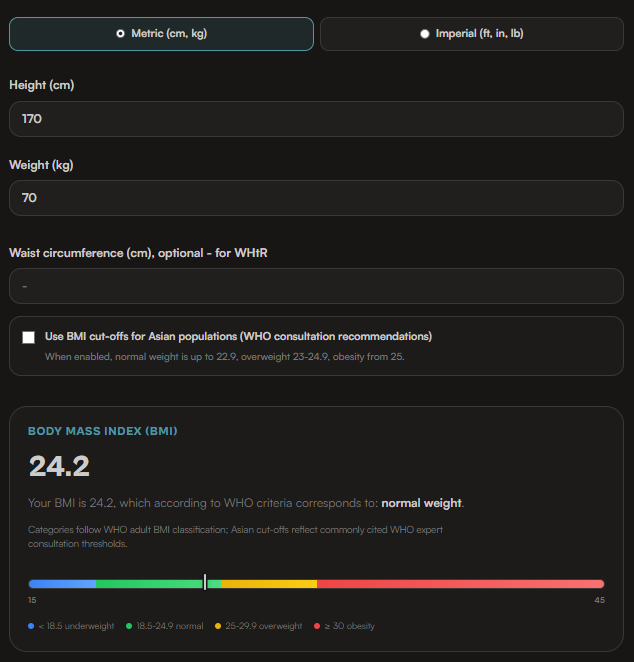
Task: Click the red obesity legend dot
Action: (x=317, y=626)
